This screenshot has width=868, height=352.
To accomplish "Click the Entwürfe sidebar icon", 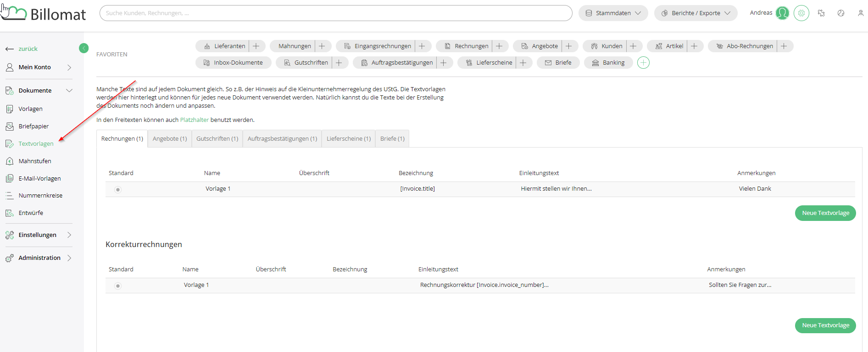I will (x=10, y=213).
